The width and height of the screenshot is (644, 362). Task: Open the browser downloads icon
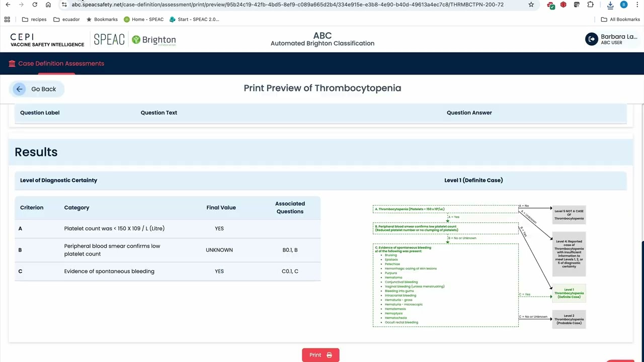(x=610, y=5)
